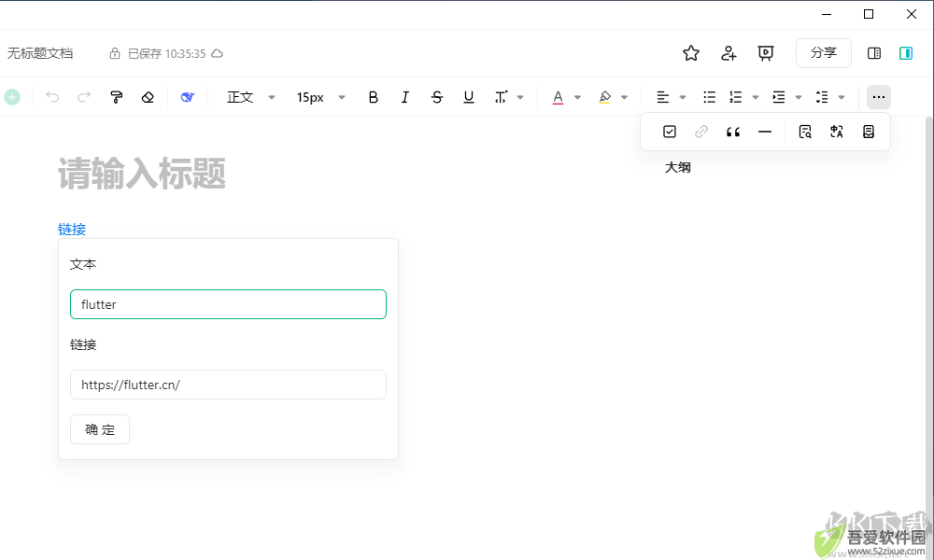Toggle the teal outline panel icon
The height and width of the screenshot is (560, 934).
coord(906,53)
